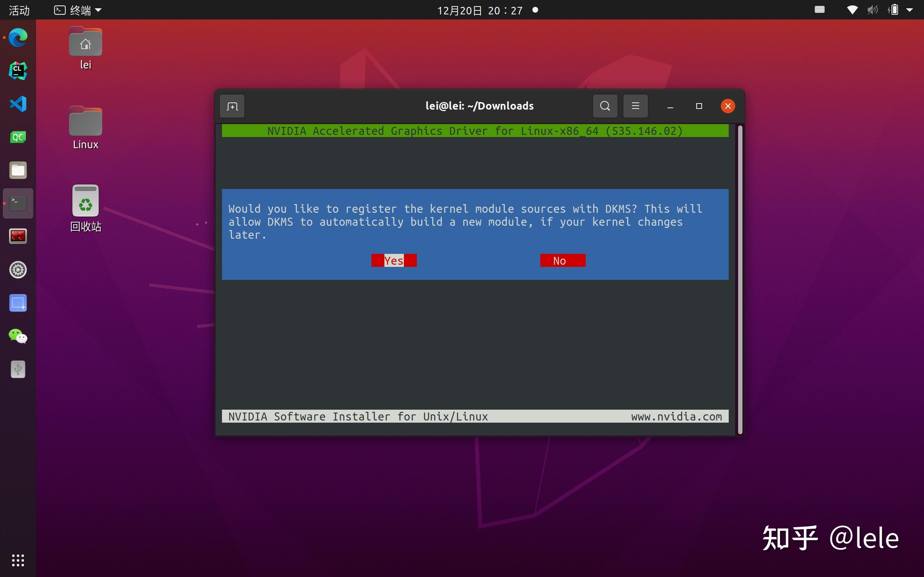
Task: Open WeChat from the dock
Action: pyautogui.click(x=18, y=336)
